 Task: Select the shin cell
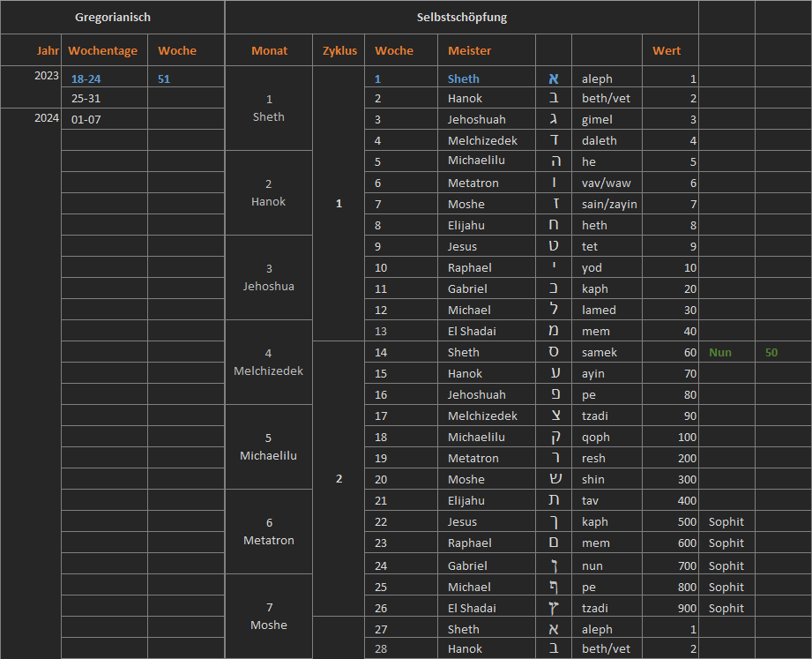click(x=607, y=479)
